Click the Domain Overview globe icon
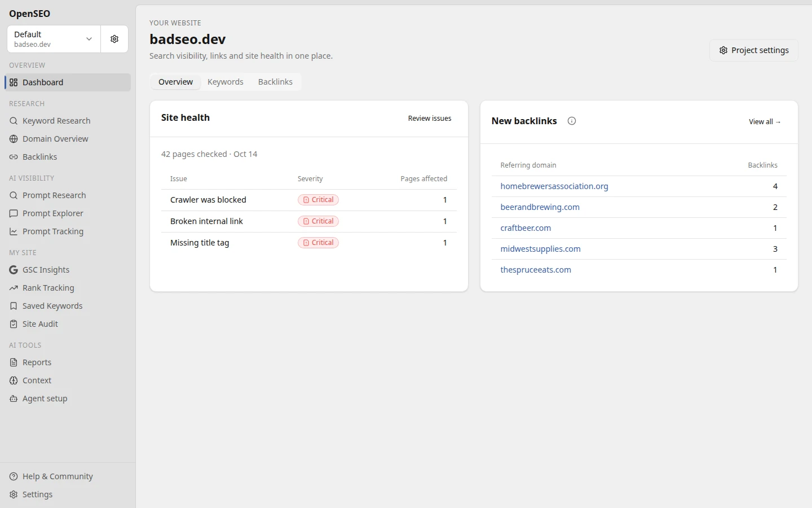Screen dimensions: 812x508 coord(14,139)
